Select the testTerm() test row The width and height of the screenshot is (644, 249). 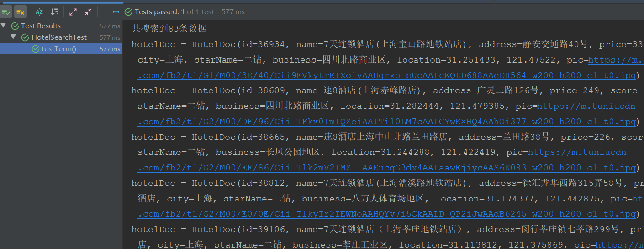[61, 49]
